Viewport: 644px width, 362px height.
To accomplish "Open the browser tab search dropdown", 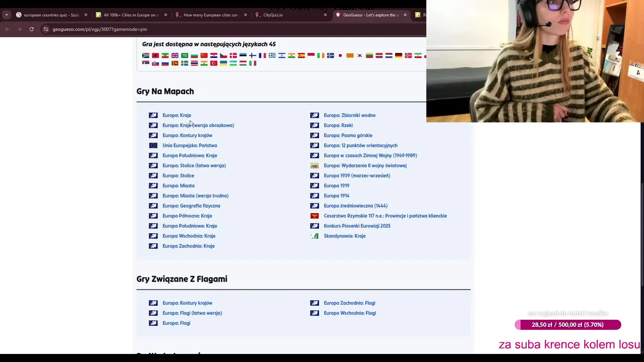I will click(x=7, y=15).
